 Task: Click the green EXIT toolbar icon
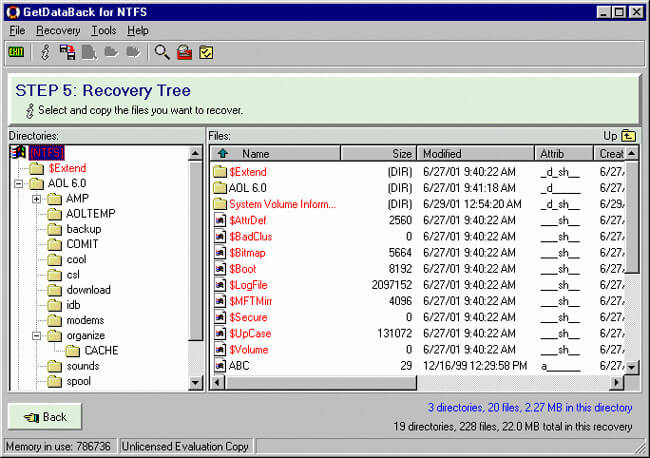16,52
